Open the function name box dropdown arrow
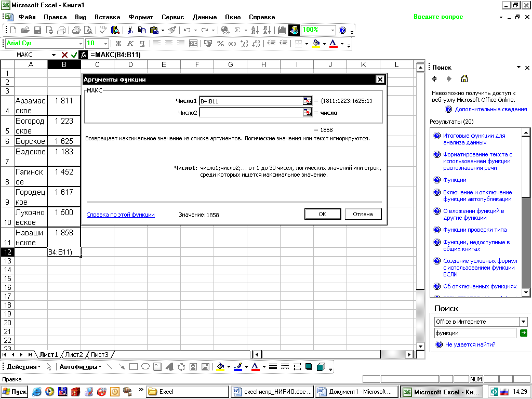532x399 pixels. (54, 55)
